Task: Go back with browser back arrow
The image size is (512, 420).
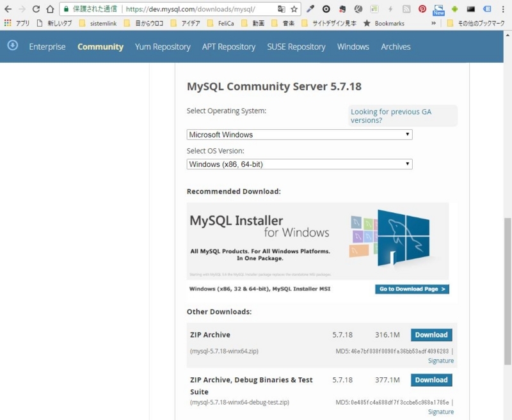Action: (8, 9)
